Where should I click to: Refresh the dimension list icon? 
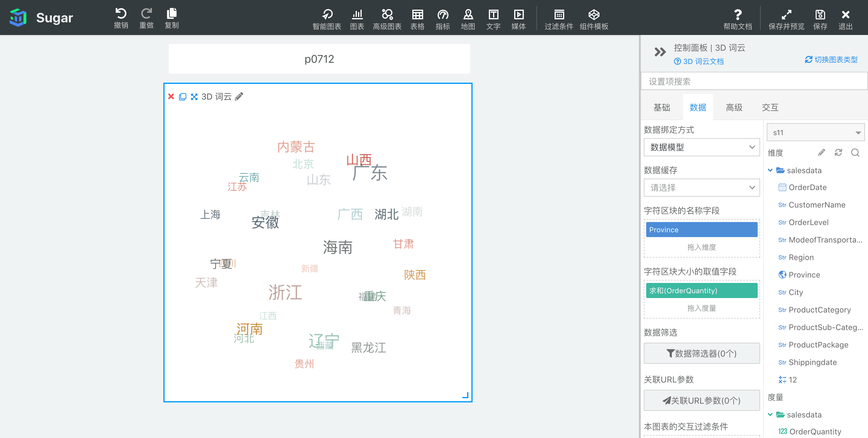pos(838,153)
